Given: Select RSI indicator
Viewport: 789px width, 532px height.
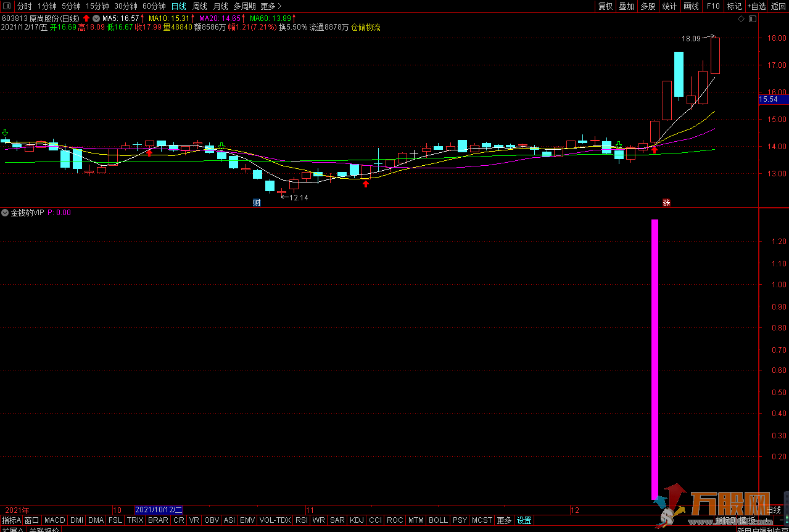Looking at the screenshot, I should pyautogui.click(x=302, y=520).
